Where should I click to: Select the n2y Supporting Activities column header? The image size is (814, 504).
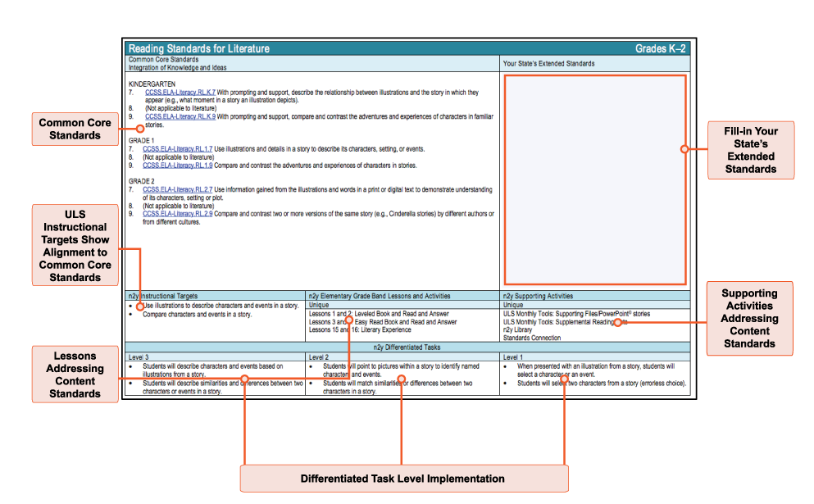pos(594,295)
